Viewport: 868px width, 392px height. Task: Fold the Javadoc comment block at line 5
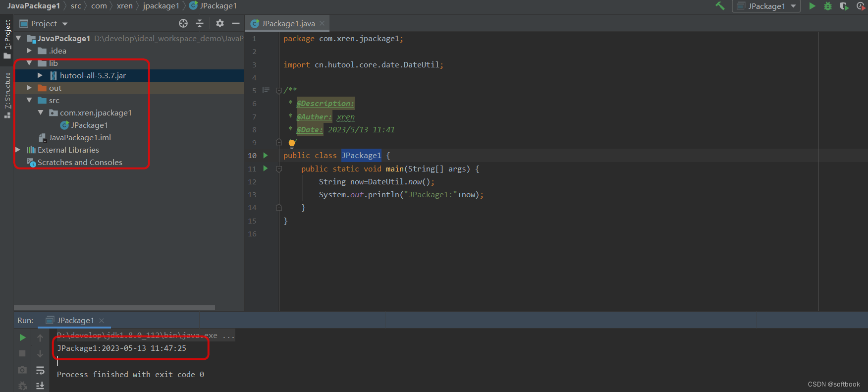279,91
